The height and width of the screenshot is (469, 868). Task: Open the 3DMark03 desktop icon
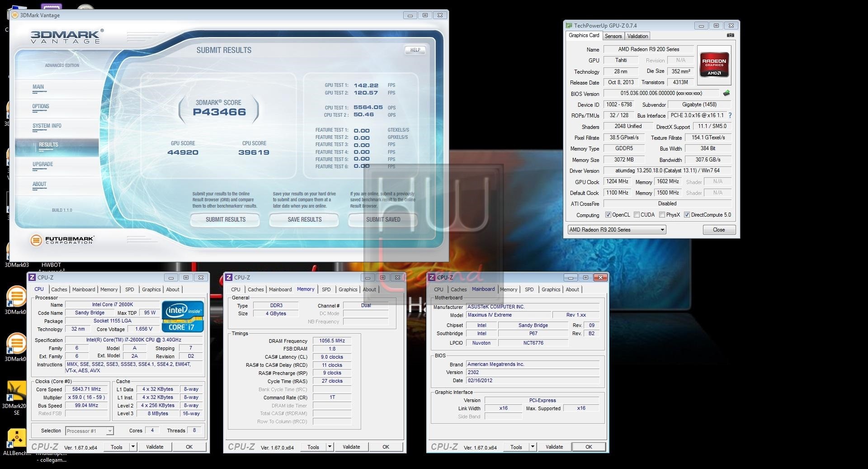17,265
